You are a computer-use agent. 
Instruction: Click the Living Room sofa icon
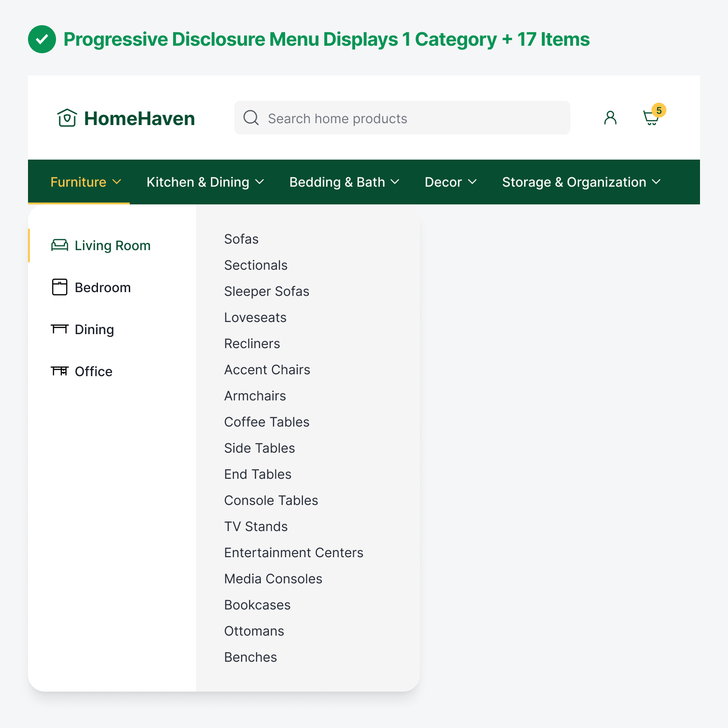[59, 245]
